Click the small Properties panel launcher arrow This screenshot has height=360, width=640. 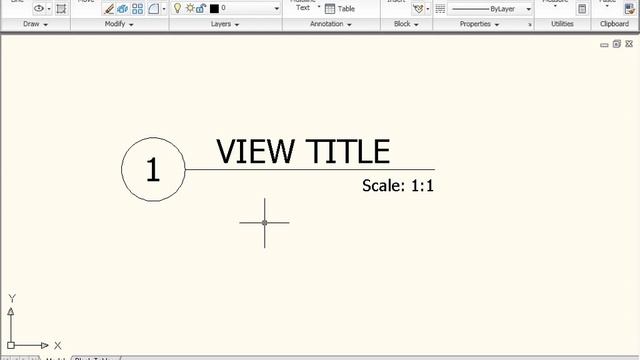[x=530, y=25]
